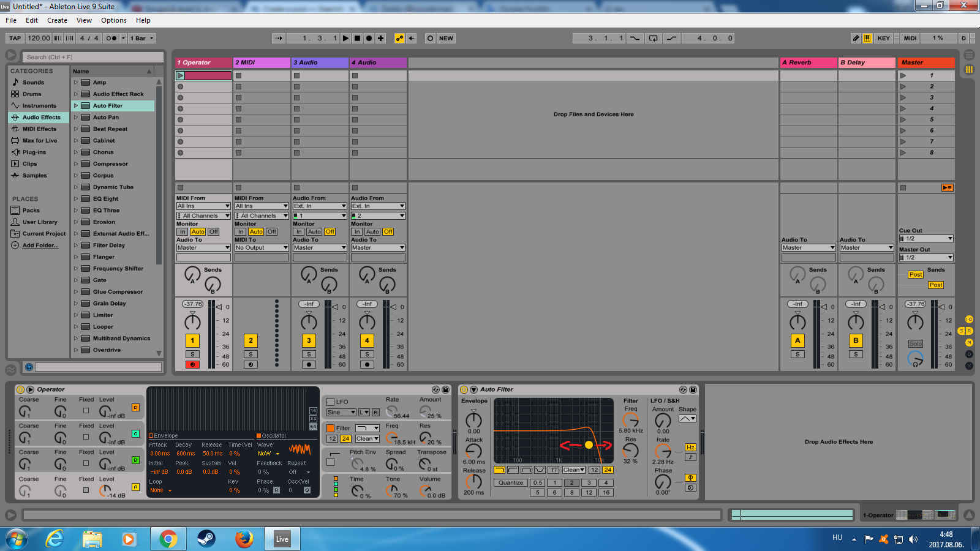Arm track 1 Operator for recording
Viewport: 980px width, 551px height.
192,364
